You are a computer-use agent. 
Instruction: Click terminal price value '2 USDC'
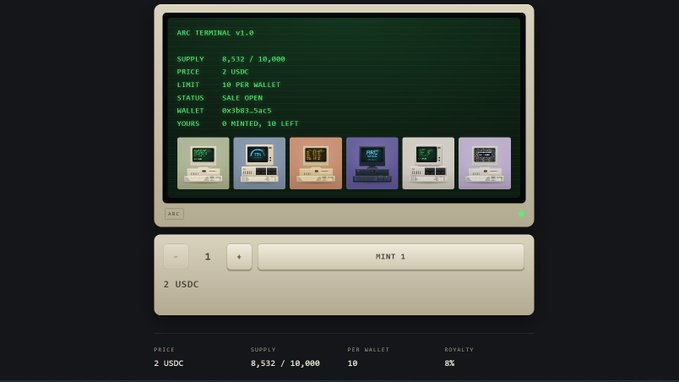(x=236, y=72)
